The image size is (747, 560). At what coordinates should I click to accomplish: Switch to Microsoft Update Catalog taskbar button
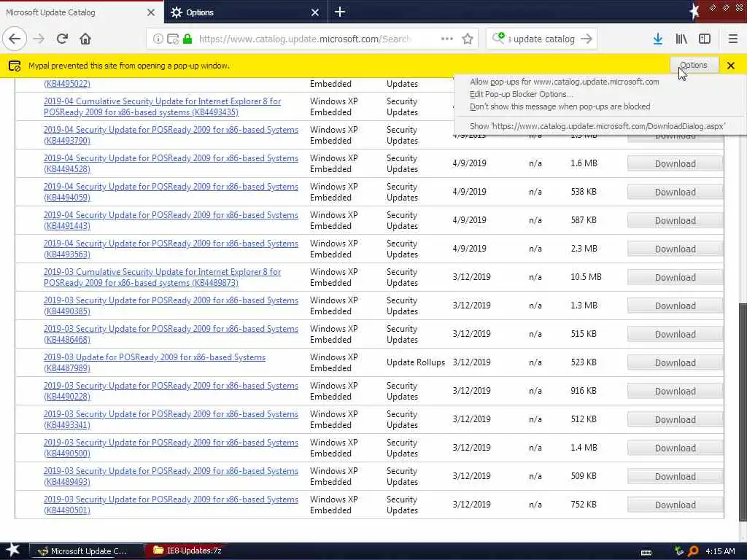click(88, 551)
